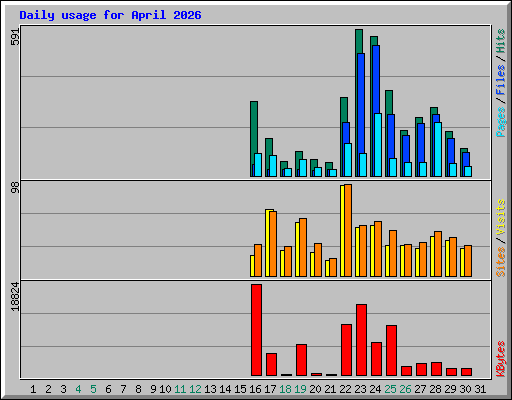Select day 14 on the x-axis
Screen dimensions: 512x400
(225, 389)
